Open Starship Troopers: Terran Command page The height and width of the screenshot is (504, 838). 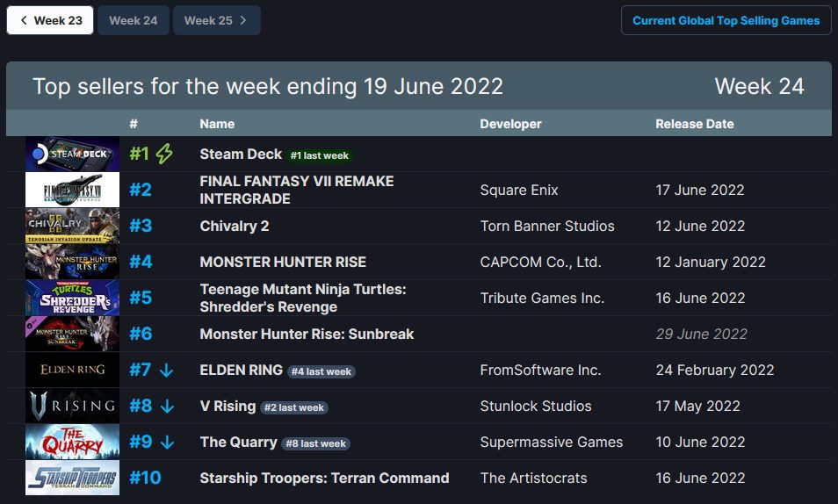click(x=324, y=478)
